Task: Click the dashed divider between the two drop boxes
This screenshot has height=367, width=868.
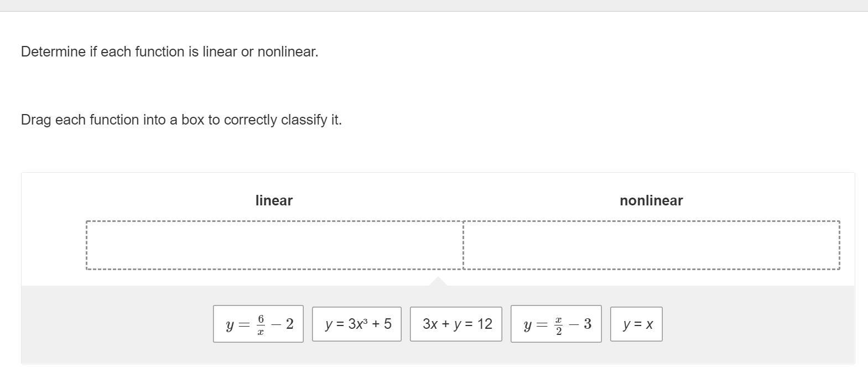Action: 463,245
